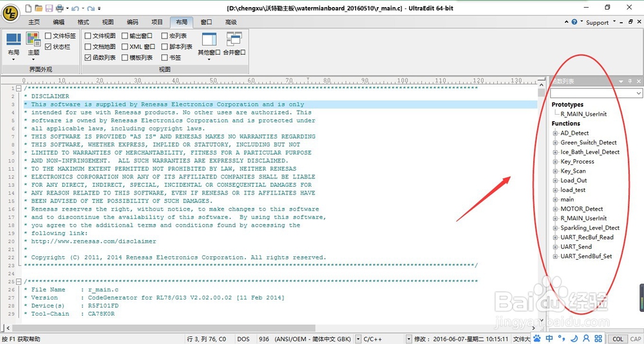Open the function list panel options arrow
The image size is (644, 344).
[x=621, y=81]
